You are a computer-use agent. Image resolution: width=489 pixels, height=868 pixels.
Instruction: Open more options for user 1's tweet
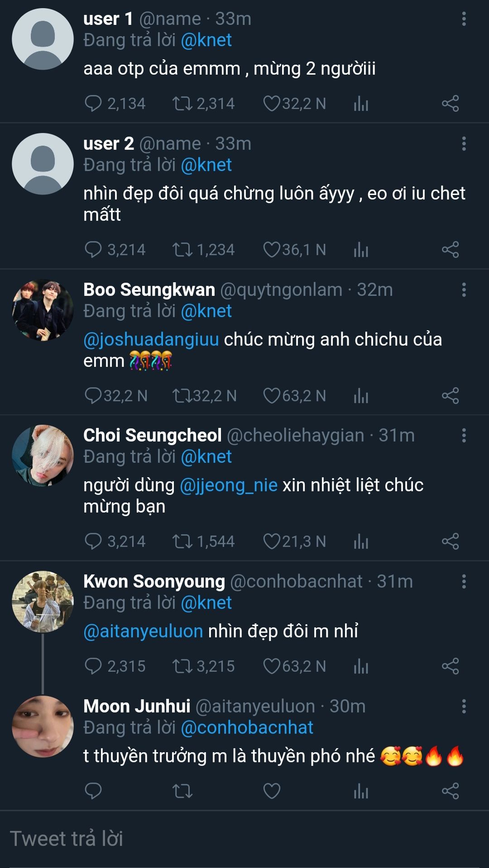click(464, 19)
